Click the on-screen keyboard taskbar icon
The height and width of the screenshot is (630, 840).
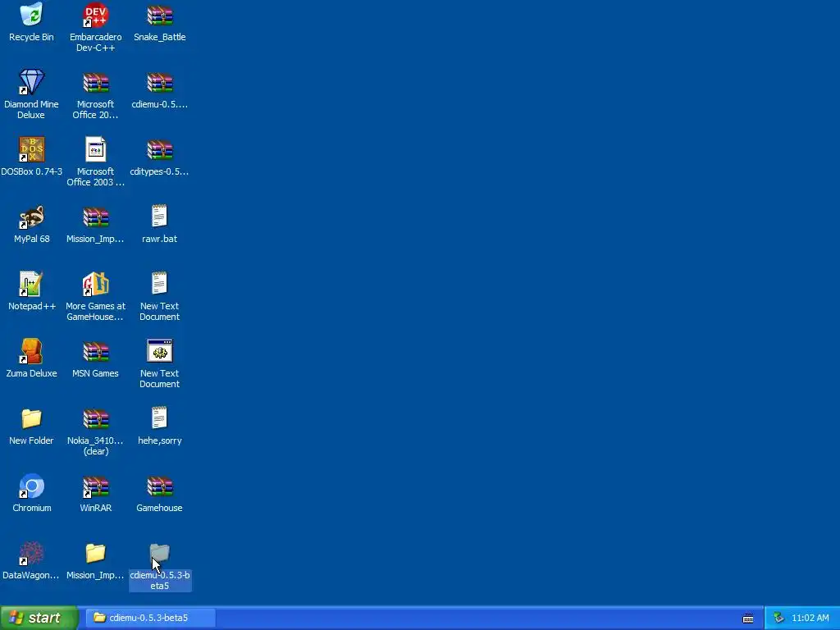[x=748, y=619]
